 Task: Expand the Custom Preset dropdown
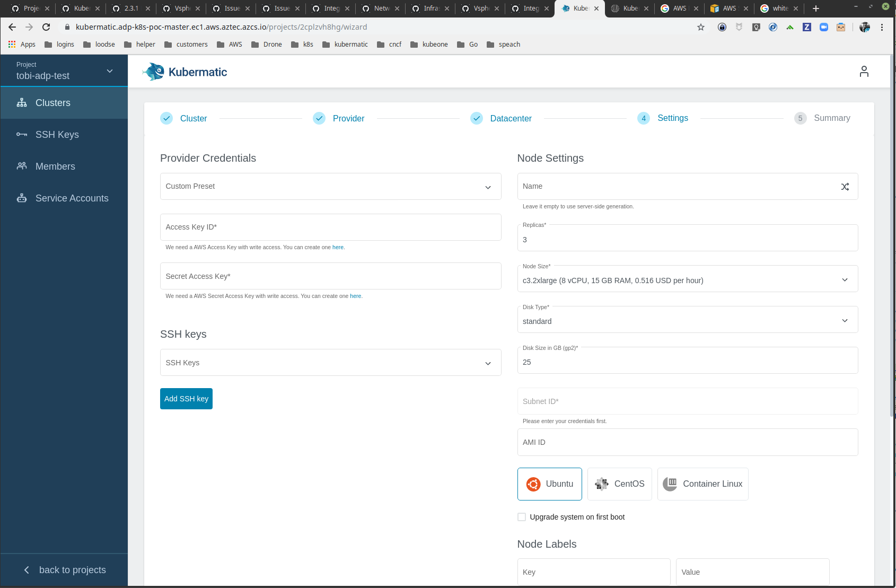331,187
